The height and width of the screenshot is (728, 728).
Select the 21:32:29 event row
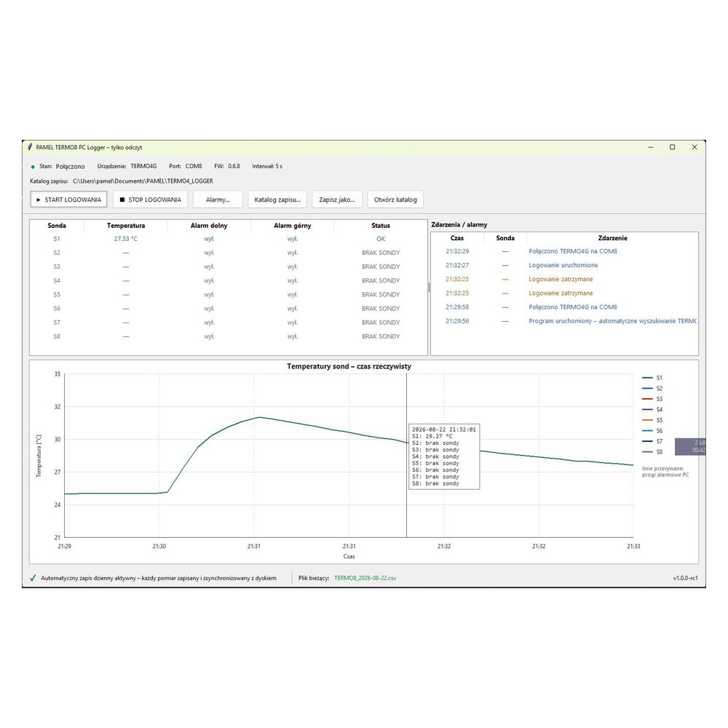pyautogui.click(x=564, y=251)
